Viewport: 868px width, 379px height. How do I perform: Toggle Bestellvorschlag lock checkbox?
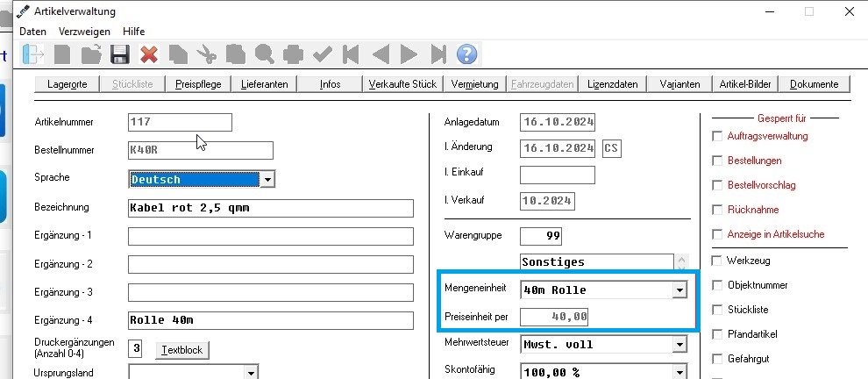tap(717, 185)
